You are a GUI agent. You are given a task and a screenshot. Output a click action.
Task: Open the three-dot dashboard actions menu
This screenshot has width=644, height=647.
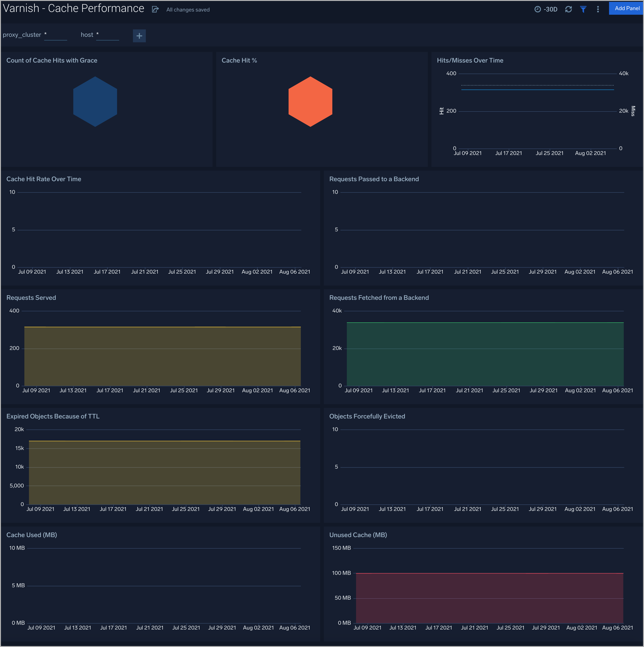[x=598, y=9]
